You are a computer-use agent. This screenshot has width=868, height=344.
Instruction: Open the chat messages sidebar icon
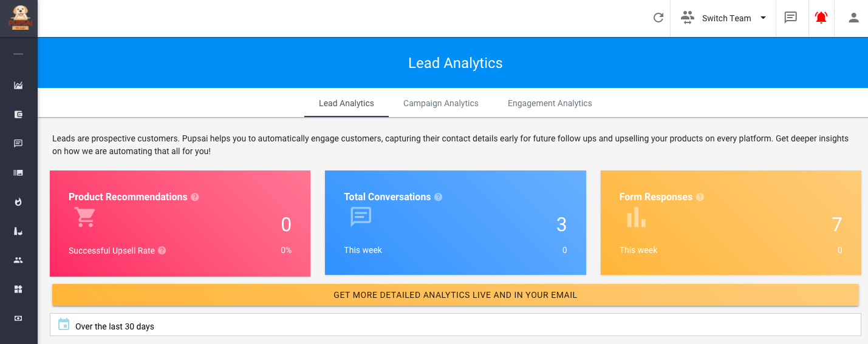pyautogui.click(x=18, y=144)
